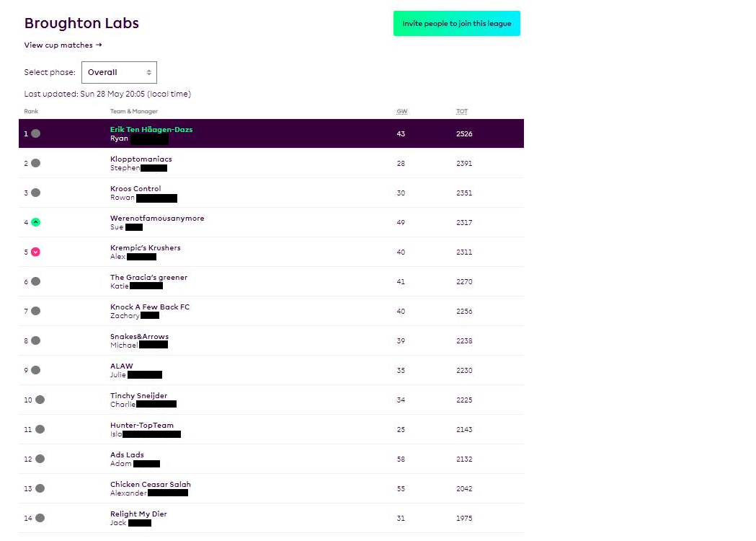This screenshot has height=541, width=756.
Task: Open The Gracia's greener team
Action: (x=147, y=278)
